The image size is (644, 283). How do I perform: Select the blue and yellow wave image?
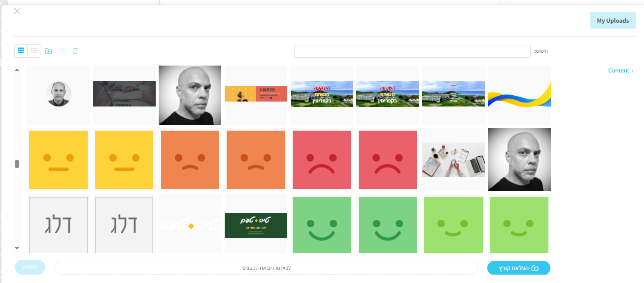pyautogui.click(x=519, y=95)
